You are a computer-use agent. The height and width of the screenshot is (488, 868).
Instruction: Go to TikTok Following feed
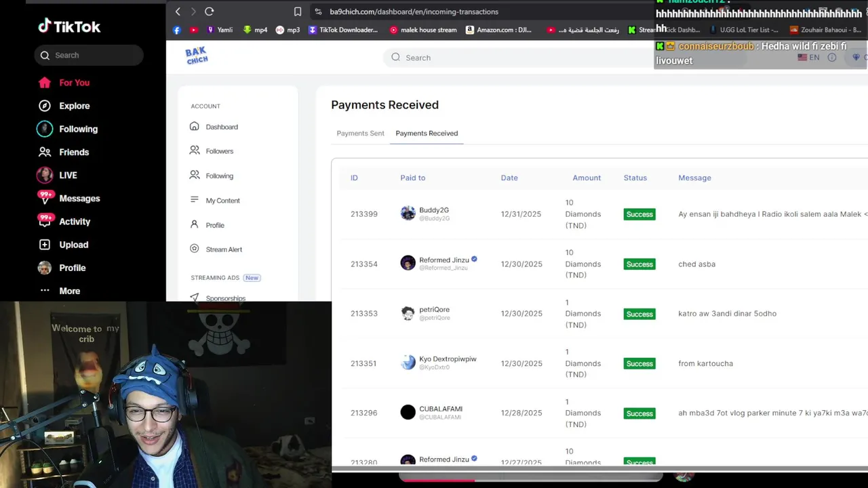(68, 129)
